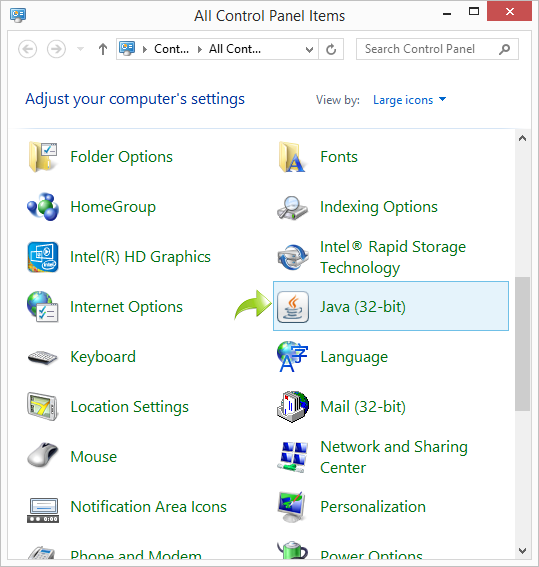This screenshot has width=539, height=567.
Task: Click the search magnifier icon
Action: (505, 49)
